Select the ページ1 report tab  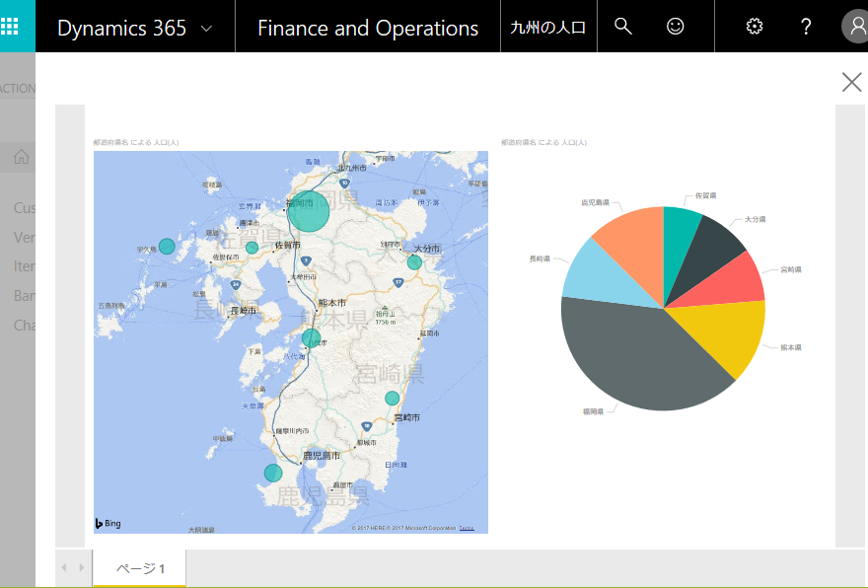140,568
